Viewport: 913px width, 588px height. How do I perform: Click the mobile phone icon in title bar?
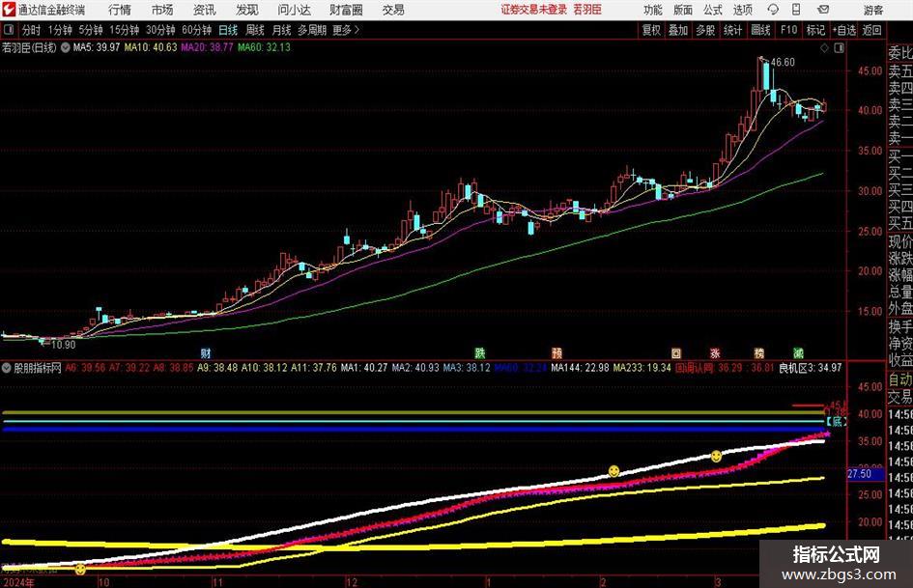pos(796,10)
